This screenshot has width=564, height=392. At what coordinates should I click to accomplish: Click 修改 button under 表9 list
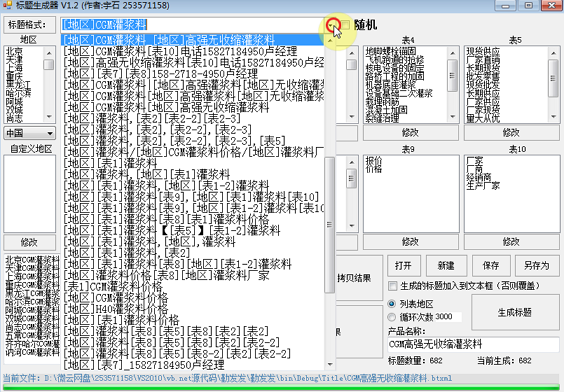coord(411,242)
